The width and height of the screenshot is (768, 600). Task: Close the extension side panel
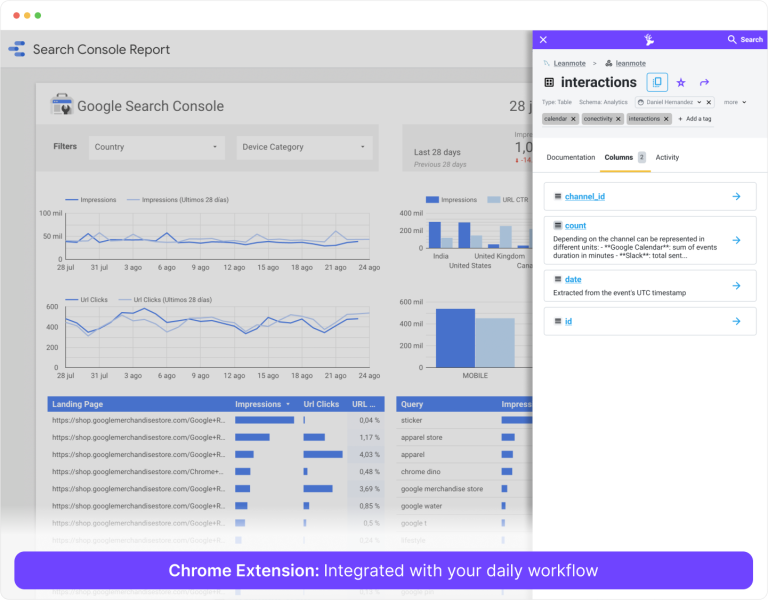(543, 40)
